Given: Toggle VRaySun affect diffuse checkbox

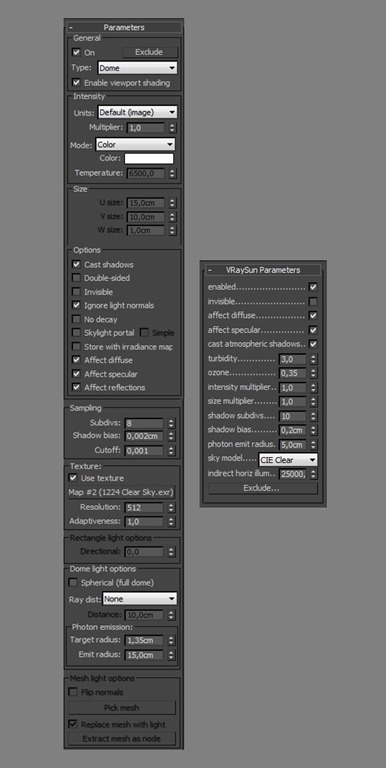Looking at the screenshot, I should 314,316.
